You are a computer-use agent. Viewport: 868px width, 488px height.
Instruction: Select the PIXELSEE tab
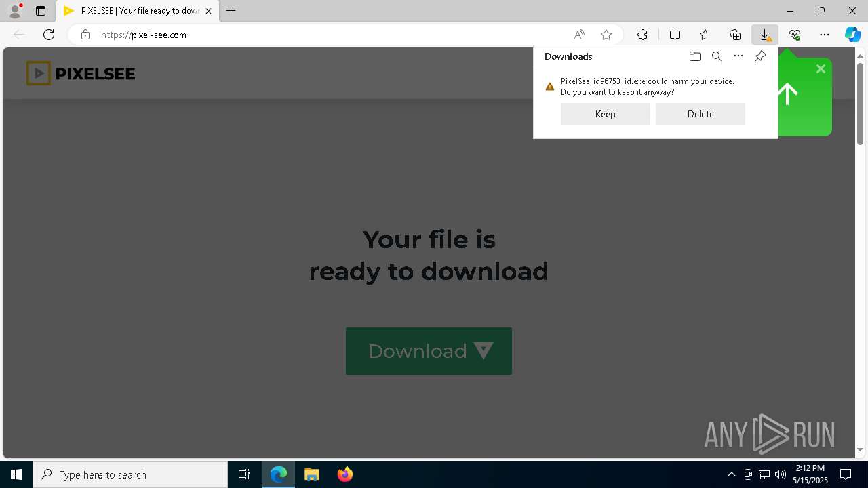138,11
